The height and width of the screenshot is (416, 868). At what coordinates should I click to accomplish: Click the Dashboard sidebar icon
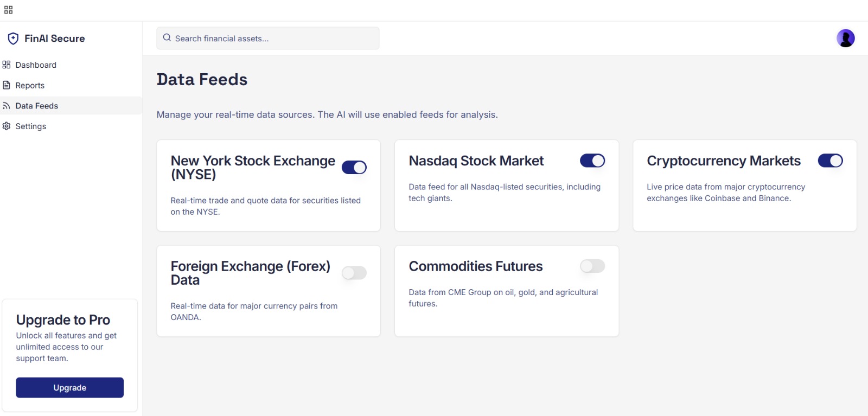[7, 65]
